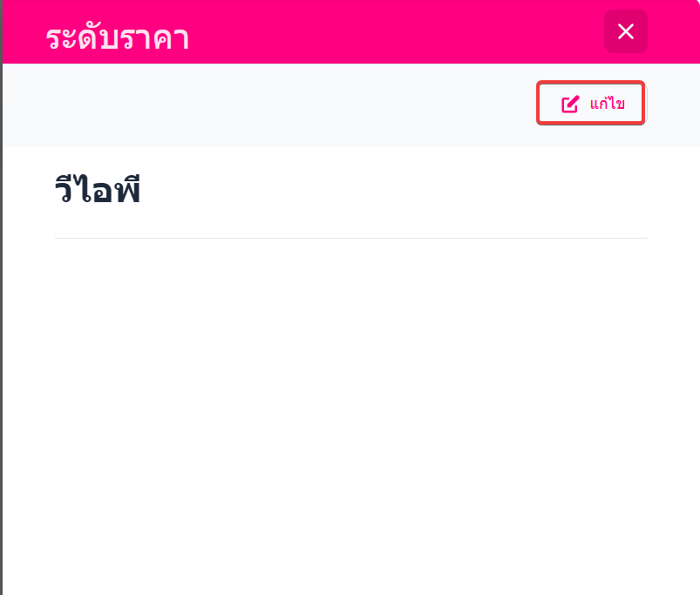Edit the วีไอพี price level
Viewport: 700px width, 595px height.
[x=590, y=104]
